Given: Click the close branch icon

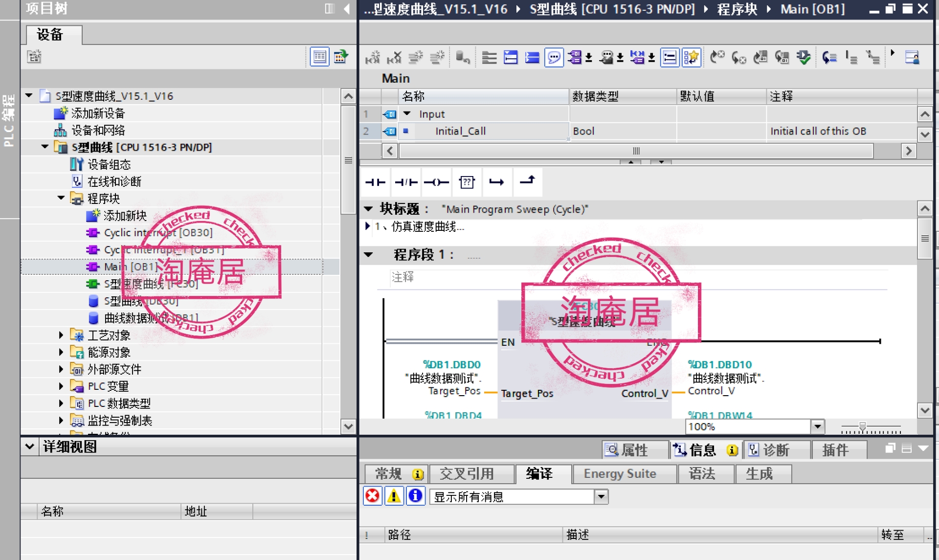Looking at the screenshot, I should [527, 181].
